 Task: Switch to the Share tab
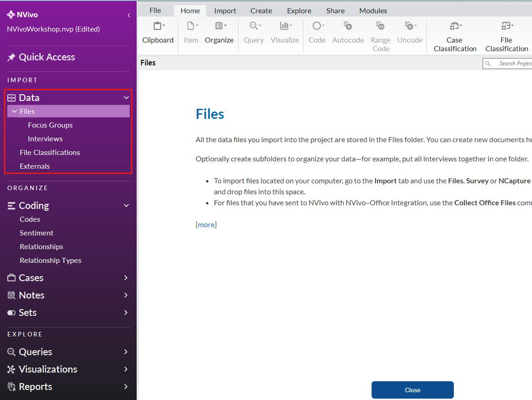click(335, 11)
